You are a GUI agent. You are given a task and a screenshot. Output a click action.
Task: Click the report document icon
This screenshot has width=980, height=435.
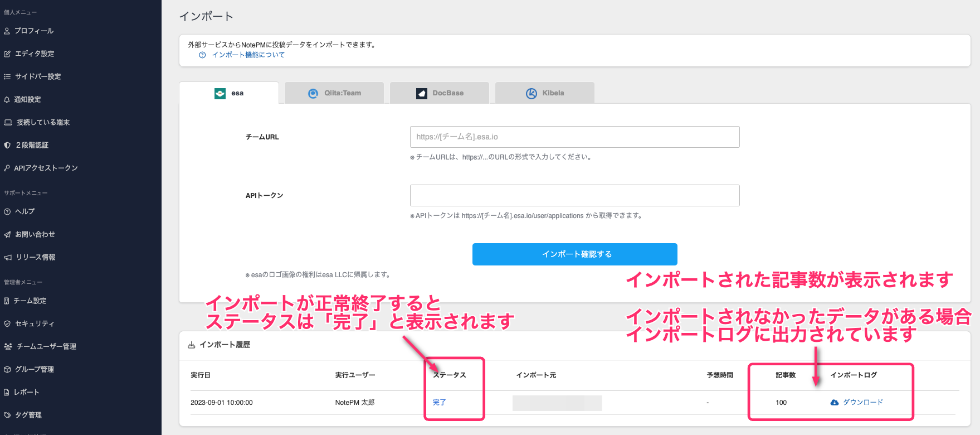click(x=6, y=392)
